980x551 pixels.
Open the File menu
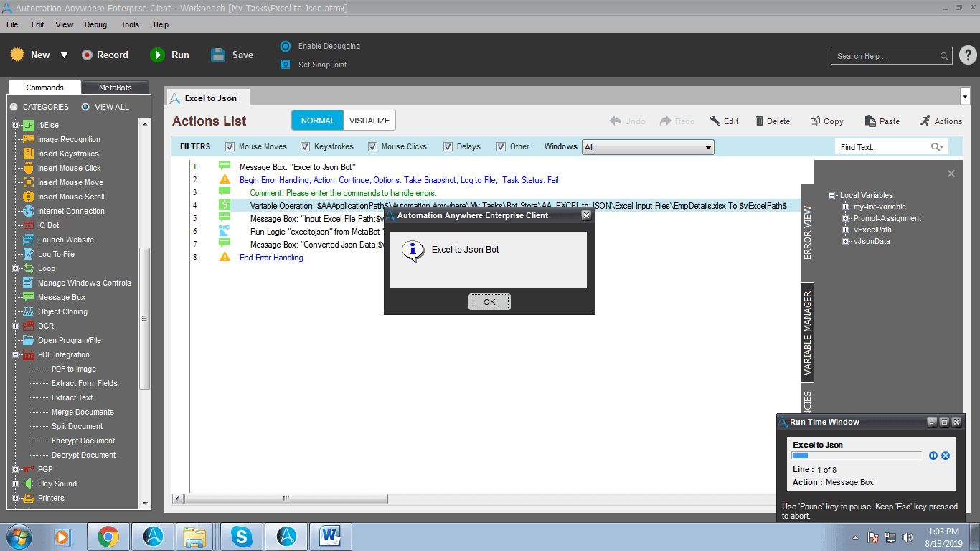12,24
